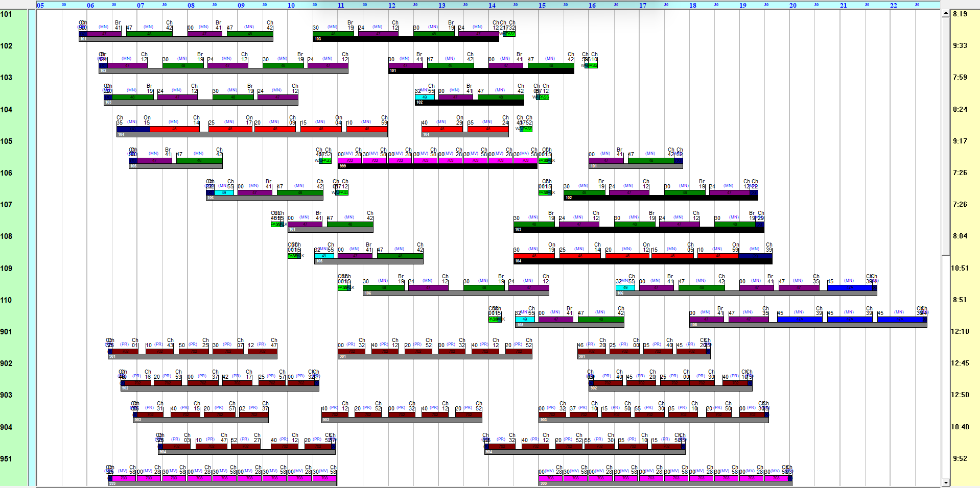Click the scroll down arrow of vertical scrollbar

tap(945, 483)
